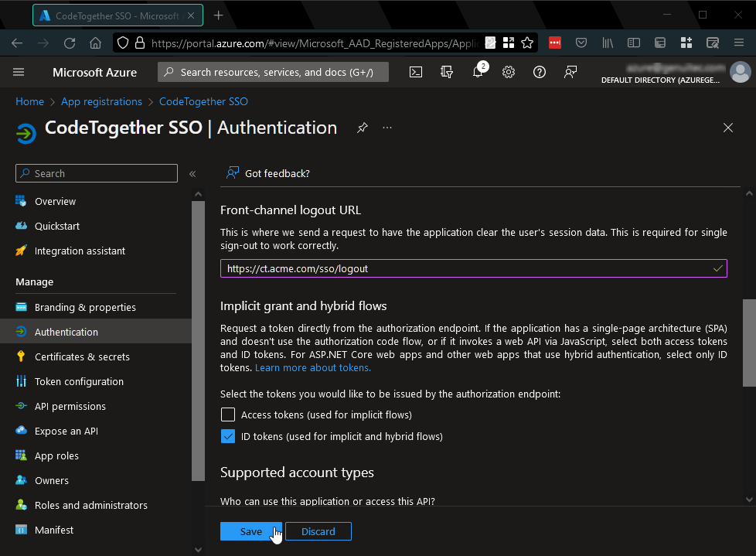Collapse the left navigation with the chevron

click(x=192, y=173)
